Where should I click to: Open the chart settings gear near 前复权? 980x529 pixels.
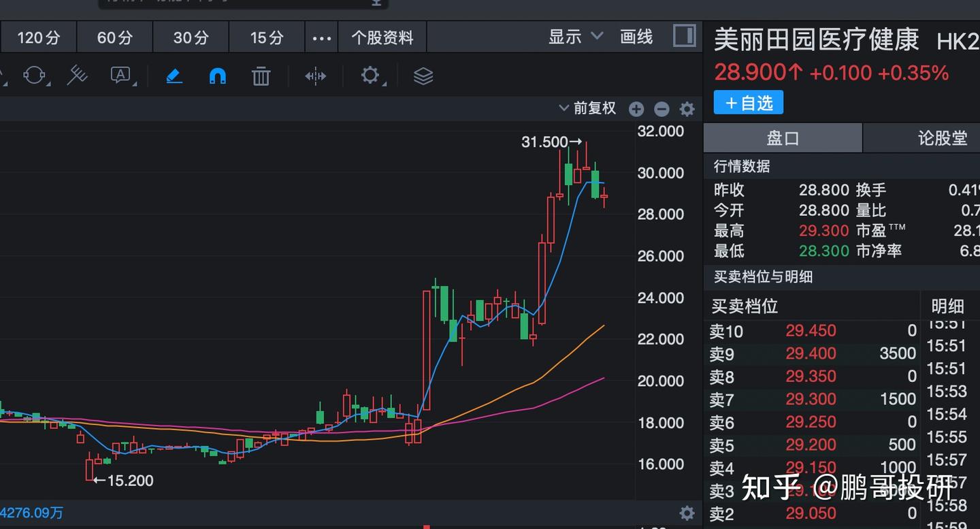pyautogui.click(x=686, y=108)
